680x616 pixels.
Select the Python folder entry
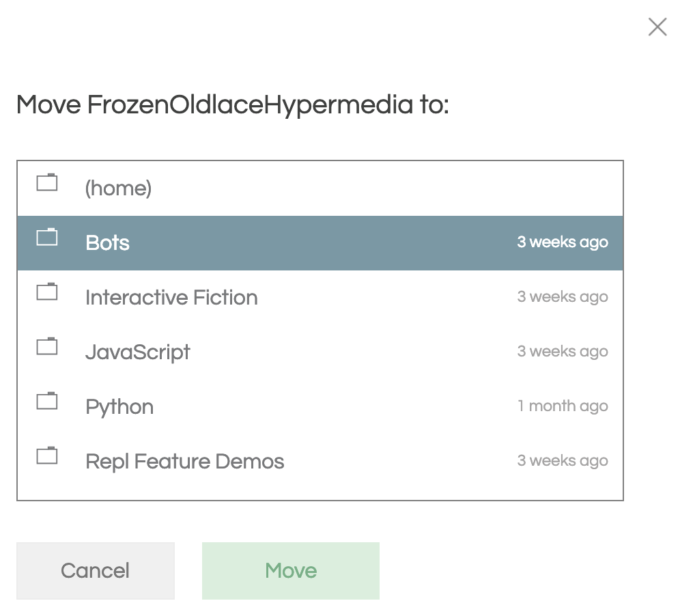(320, 407)
